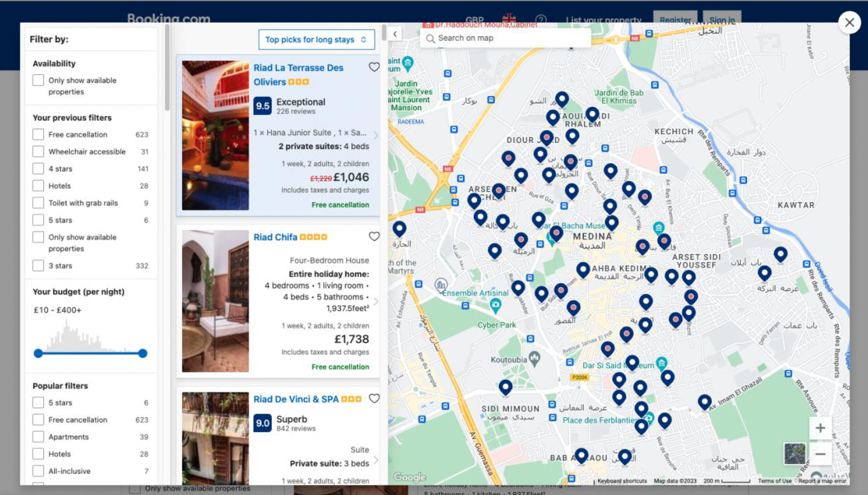Click inside the Search on map field

coord(505,38)
